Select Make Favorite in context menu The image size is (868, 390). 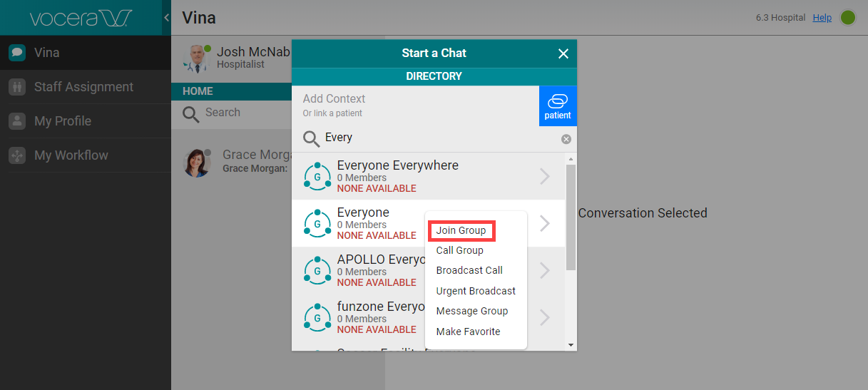click(x=468, y=332)
